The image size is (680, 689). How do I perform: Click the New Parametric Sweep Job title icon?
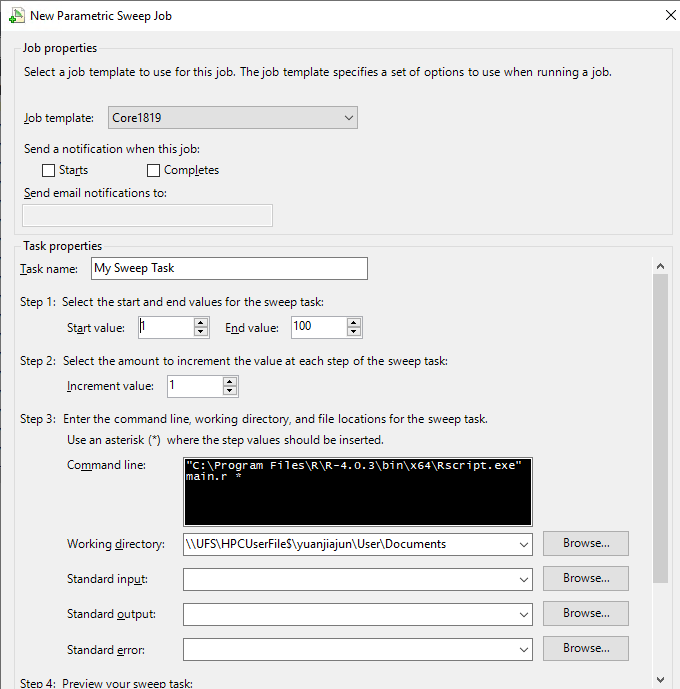coord(17,15)
